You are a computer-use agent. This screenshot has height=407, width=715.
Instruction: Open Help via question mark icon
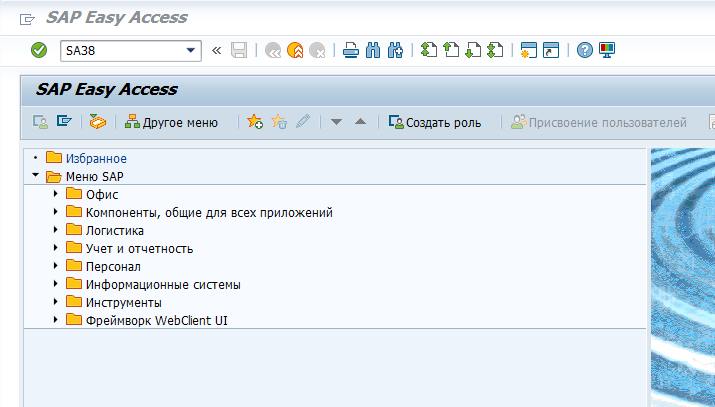point(585,50)
